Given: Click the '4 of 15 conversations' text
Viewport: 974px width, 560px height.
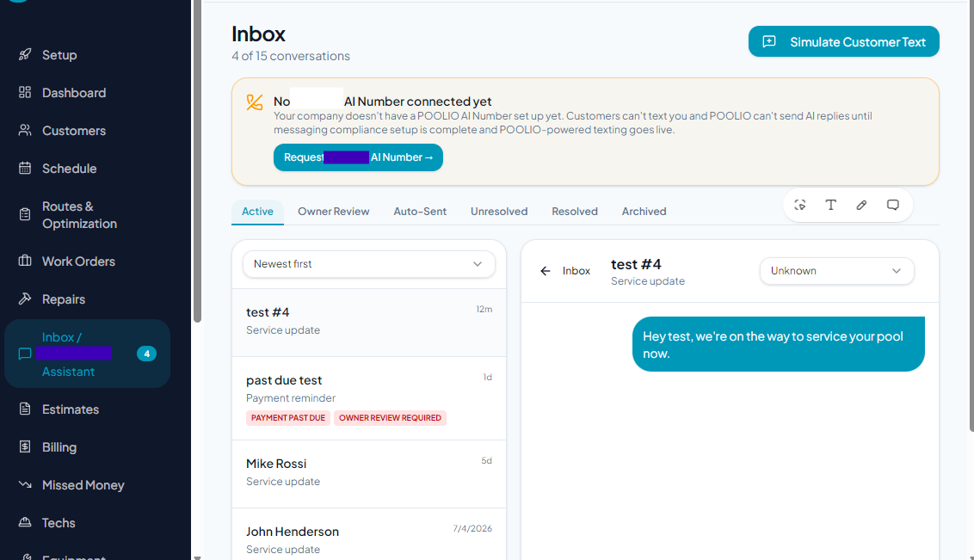Looking at the screenshot, I should pyautogui.click(x=291, y=56).
